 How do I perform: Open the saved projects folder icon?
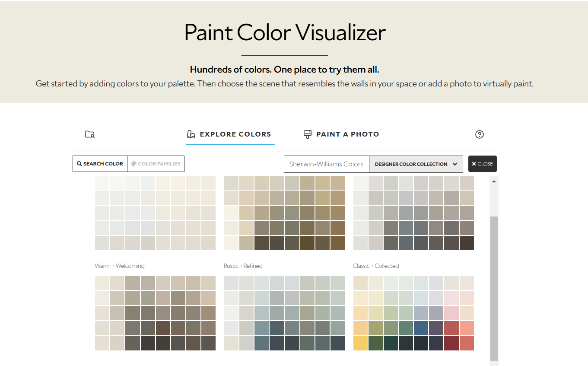click(x=90, y=134)
